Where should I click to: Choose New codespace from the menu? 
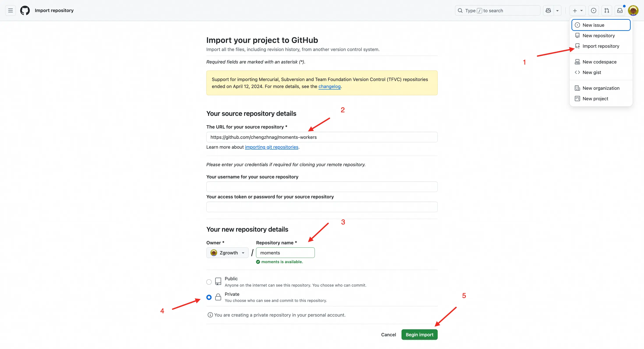point(599,62)
